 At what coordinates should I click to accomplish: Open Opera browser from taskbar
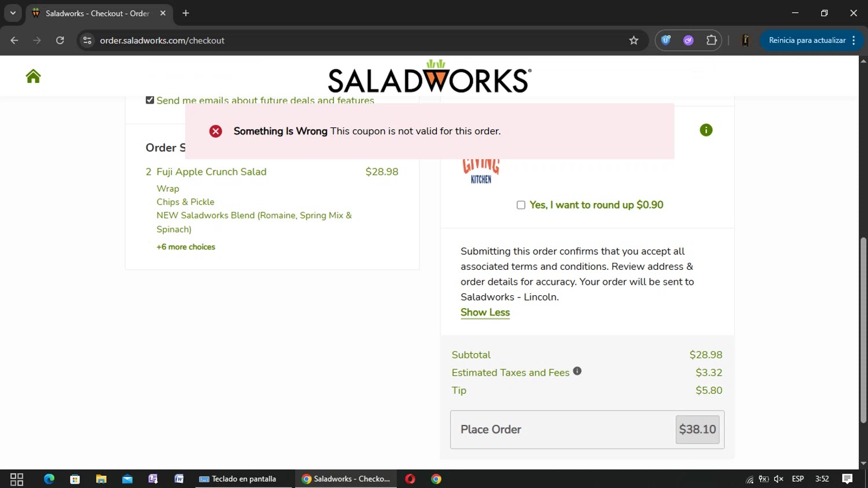pos(410,479)
